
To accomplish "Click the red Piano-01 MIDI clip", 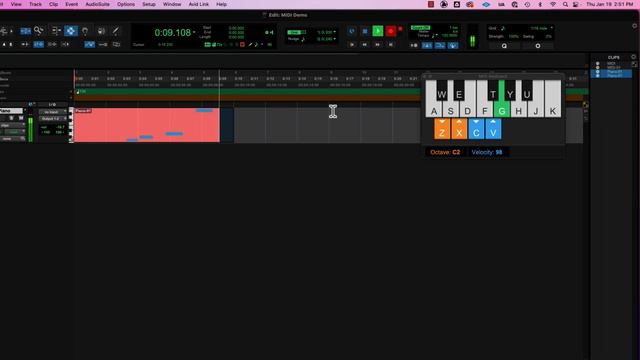I will (x=147, y=125).
